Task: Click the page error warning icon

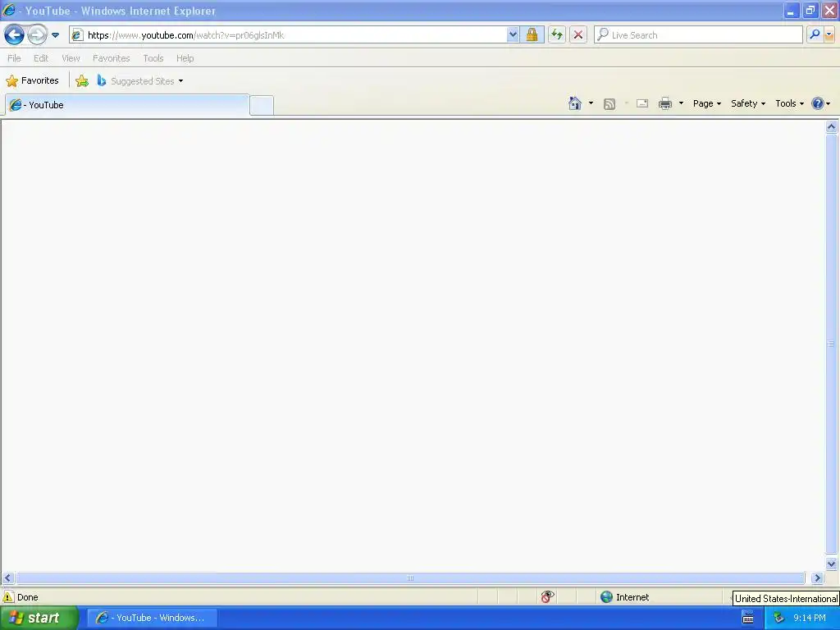Action: click(x=8, y=597)
